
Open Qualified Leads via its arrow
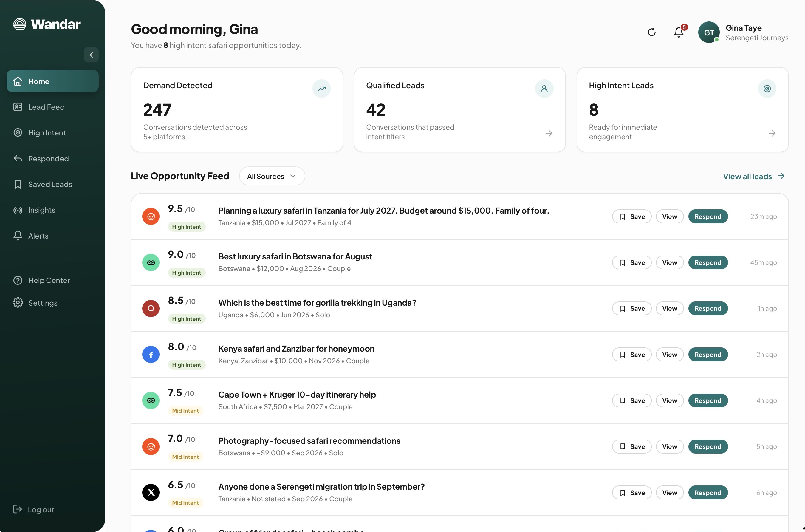point(549,133)
